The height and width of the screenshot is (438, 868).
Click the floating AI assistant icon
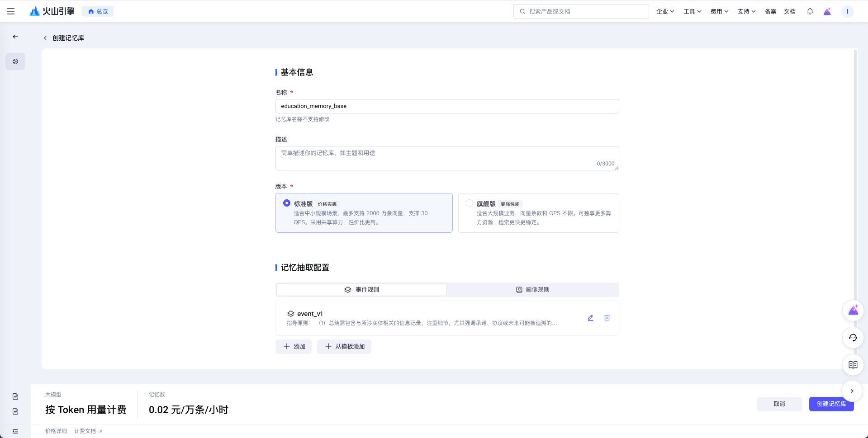point(853,311)
